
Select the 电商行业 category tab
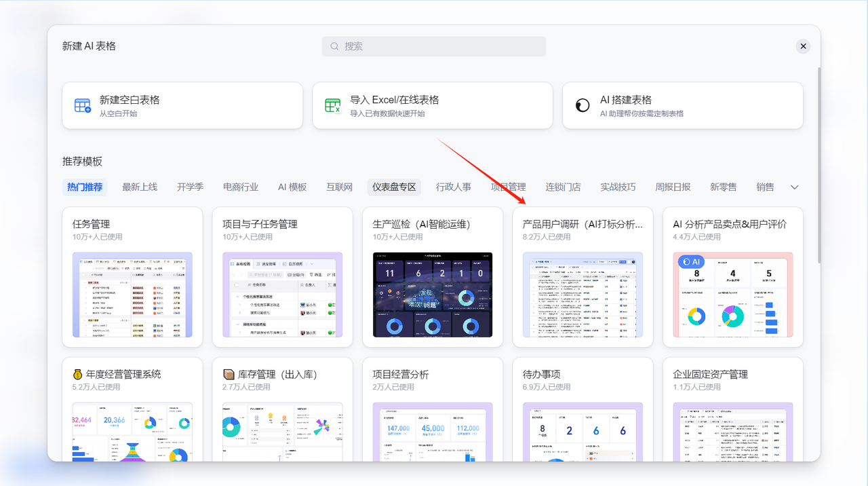tap(241, 187)
